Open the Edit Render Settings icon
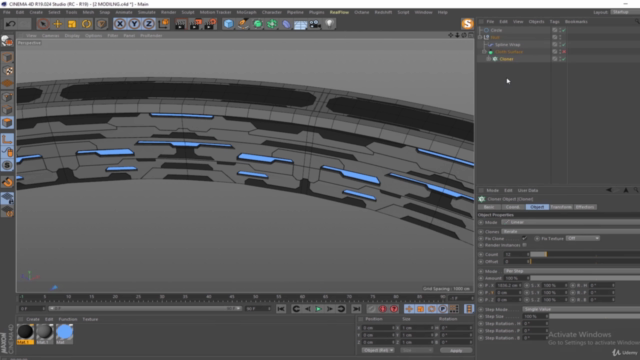The image size is (640, 360). [x=210, y=24]
